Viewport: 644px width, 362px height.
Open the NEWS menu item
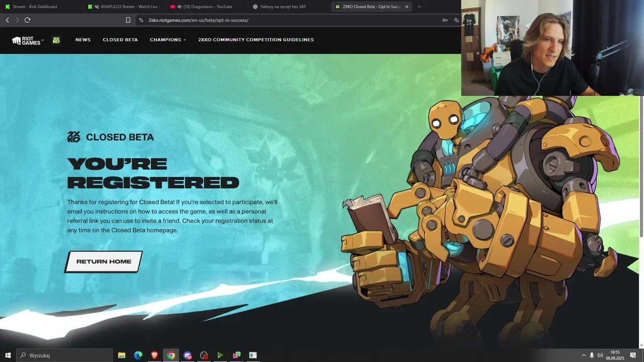[83, 40]
